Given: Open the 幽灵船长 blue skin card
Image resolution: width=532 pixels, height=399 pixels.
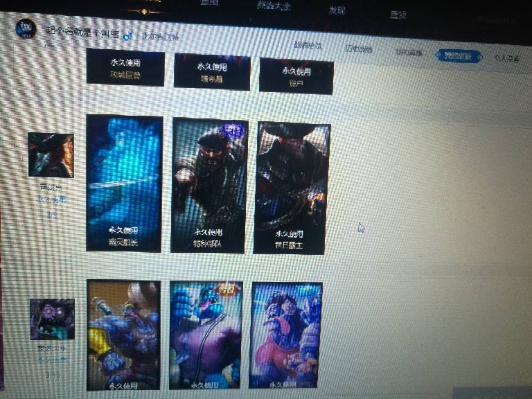Looking at the screenshot, I should coord(124,184).
